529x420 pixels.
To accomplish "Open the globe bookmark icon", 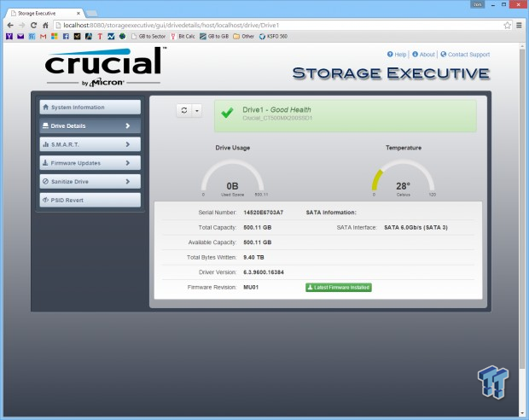I will (123, 36).
